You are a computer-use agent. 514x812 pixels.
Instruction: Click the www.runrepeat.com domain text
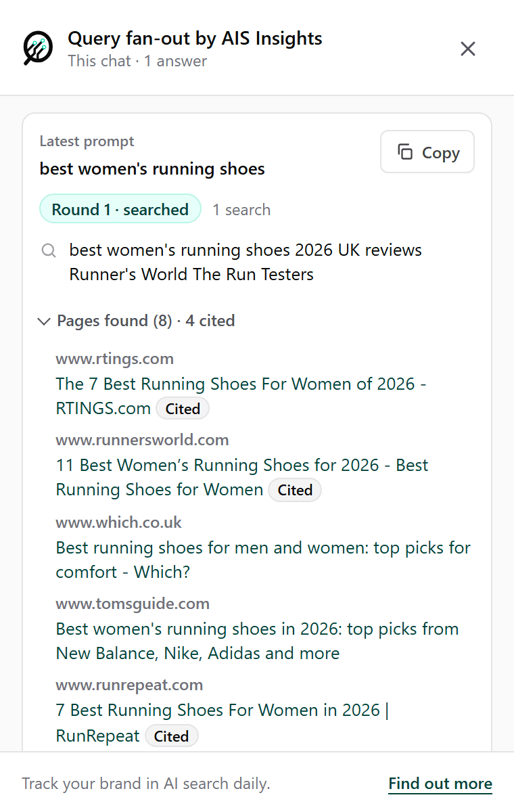pyautogui.click(x=129, y=685)
